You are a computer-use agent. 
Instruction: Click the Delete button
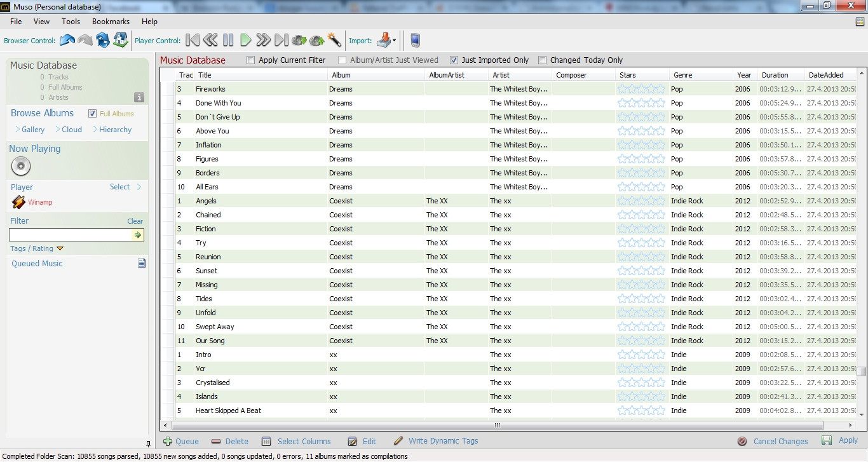point(229,441)
